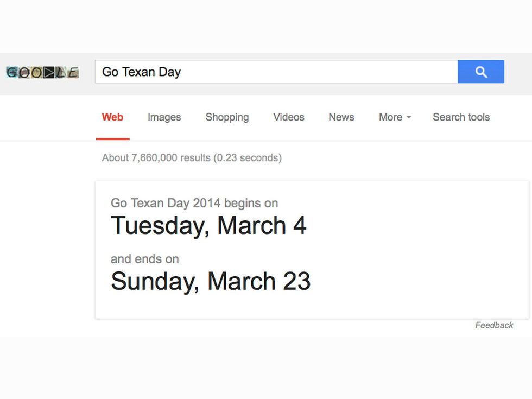Viewport: 532px width, 399px height.
Task: Select the Videos tab
Action: click(288, 117)
